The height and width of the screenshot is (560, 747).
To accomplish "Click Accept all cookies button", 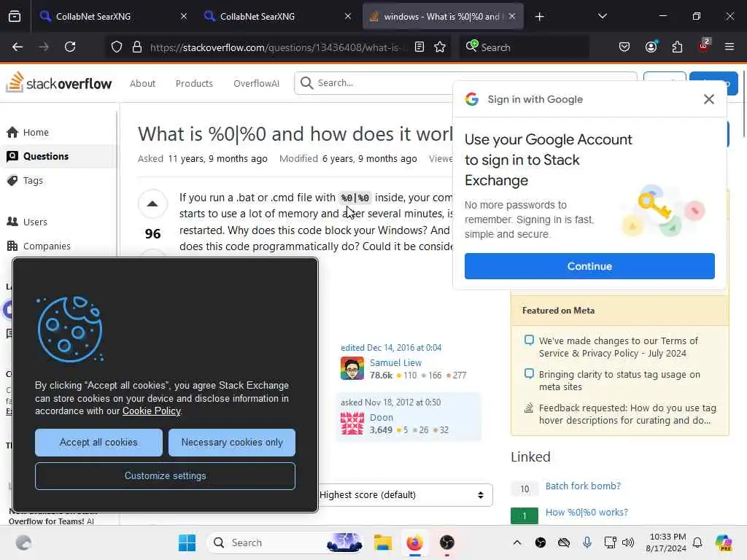I will point(98,443).
